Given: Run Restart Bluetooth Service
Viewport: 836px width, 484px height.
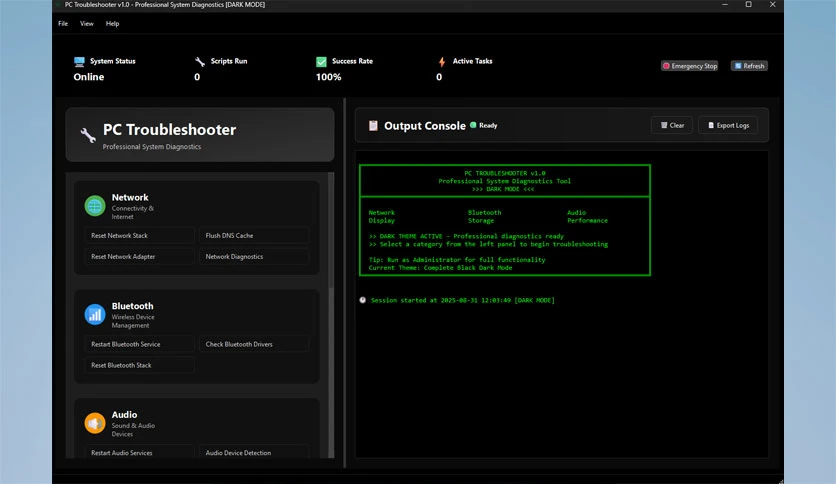Looking at the screenshot, I should tap(139, 344).
